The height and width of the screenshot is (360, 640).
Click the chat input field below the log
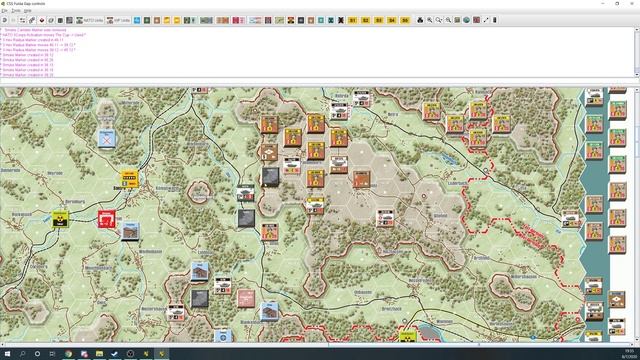(x=317, y=80)
